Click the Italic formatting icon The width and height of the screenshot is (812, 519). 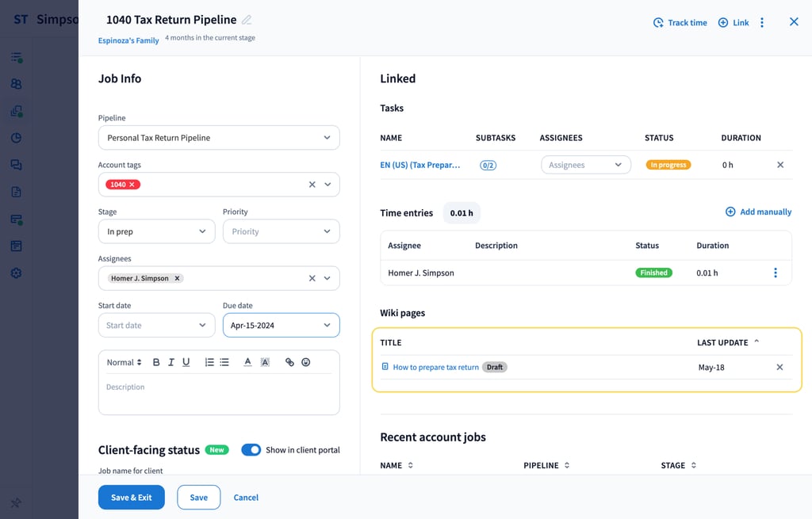point(170,362)
